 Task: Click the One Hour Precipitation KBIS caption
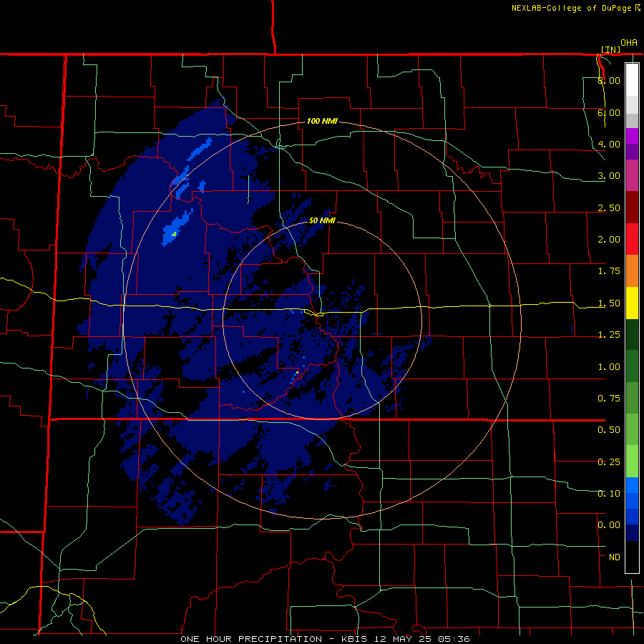tap(325, 639)
